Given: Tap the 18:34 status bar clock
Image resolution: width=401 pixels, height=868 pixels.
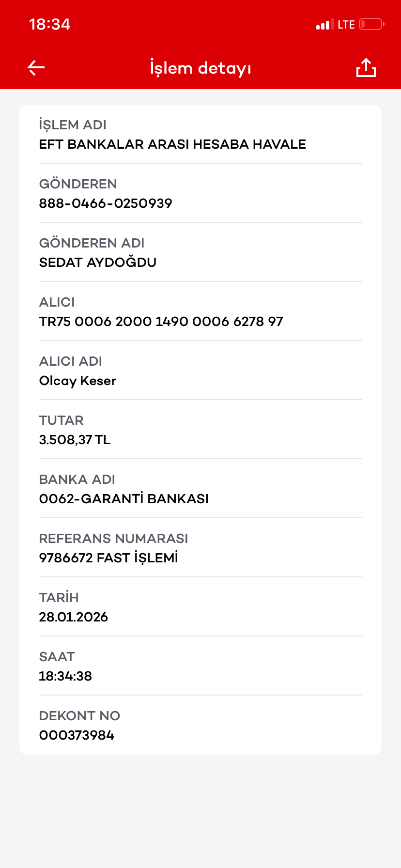Looking at the screenshot, I should pyautogui.click(x=49, y=24).
